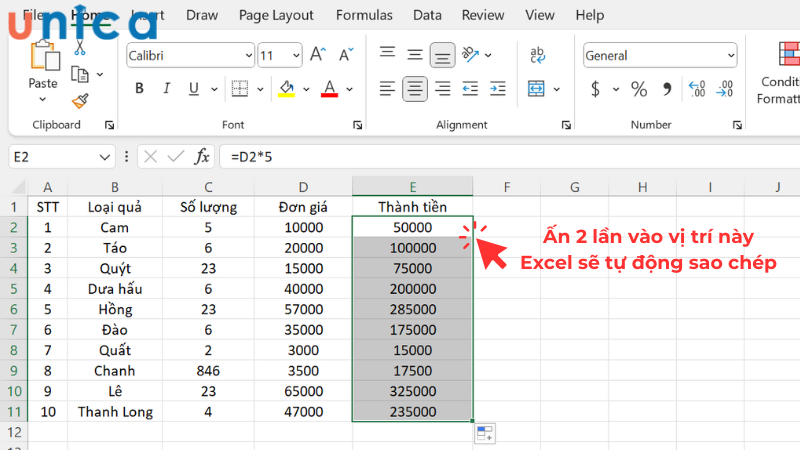Confirm formula entry with the checkmark

[176, 157]
